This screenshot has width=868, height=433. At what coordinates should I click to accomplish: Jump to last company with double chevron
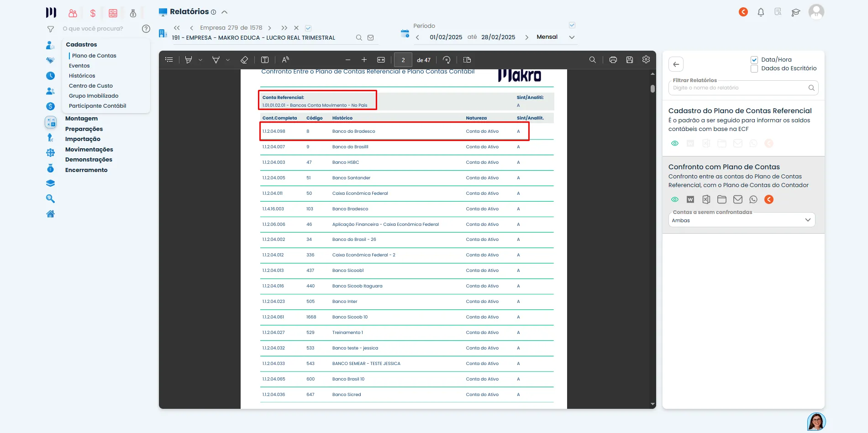point(284,28)
